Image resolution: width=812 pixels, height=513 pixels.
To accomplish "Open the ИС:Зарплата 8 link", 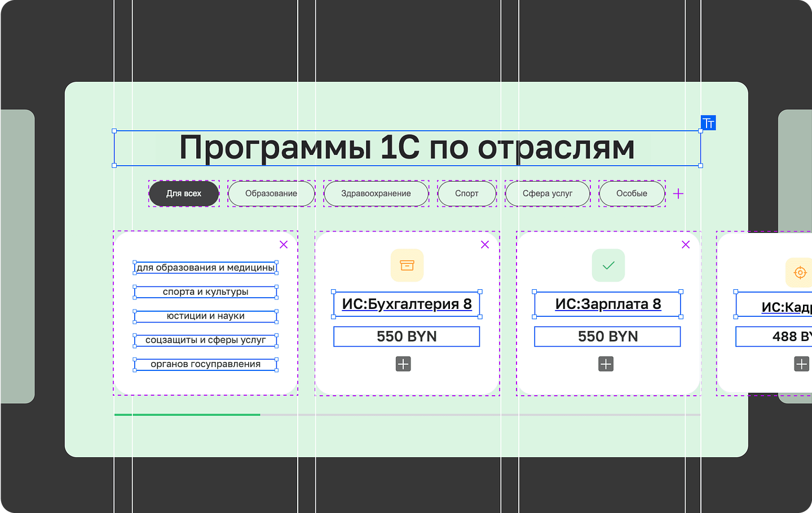I will pyautogui.click(x=608, y=304).
